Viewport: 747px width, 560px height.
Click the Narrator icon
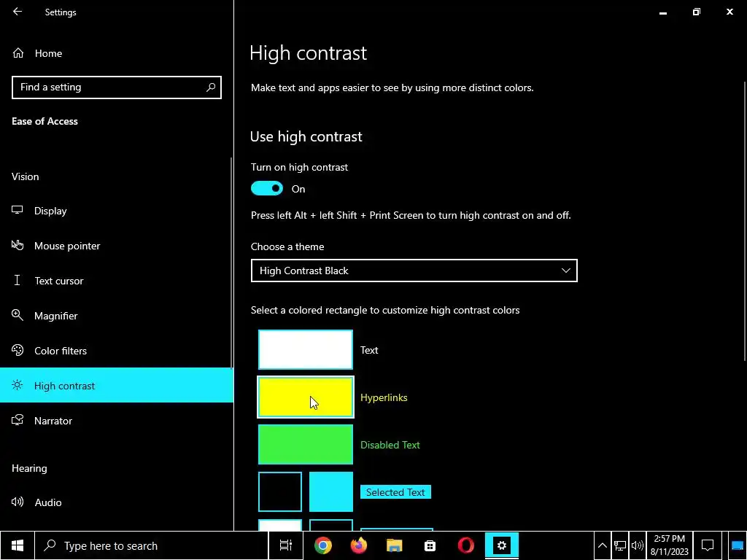click(x=18, y=420)
